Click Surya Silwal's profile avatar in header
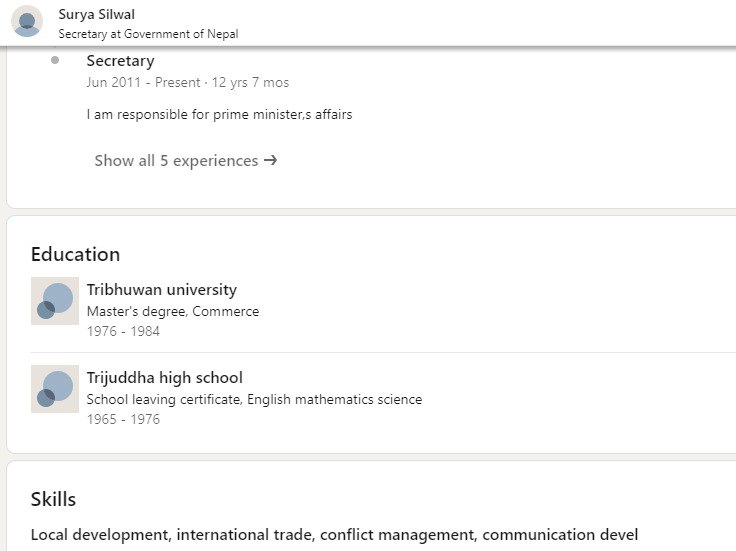Screen dimensions: 736x551 click(x=27, y=22)
